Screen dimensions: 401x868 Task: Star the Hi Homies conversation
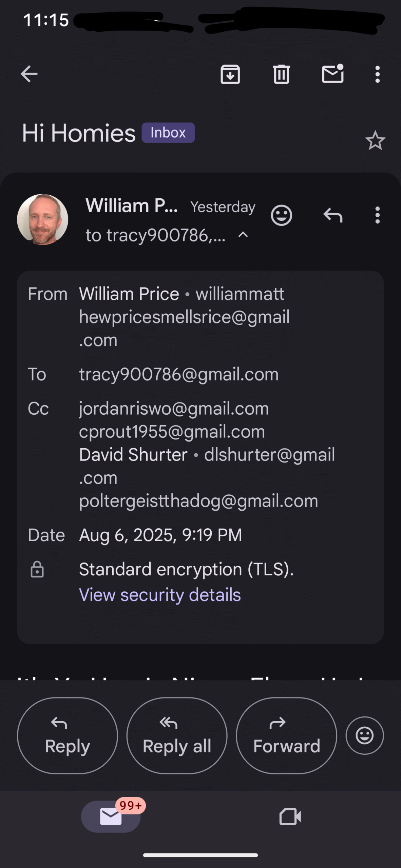point(375,140)
